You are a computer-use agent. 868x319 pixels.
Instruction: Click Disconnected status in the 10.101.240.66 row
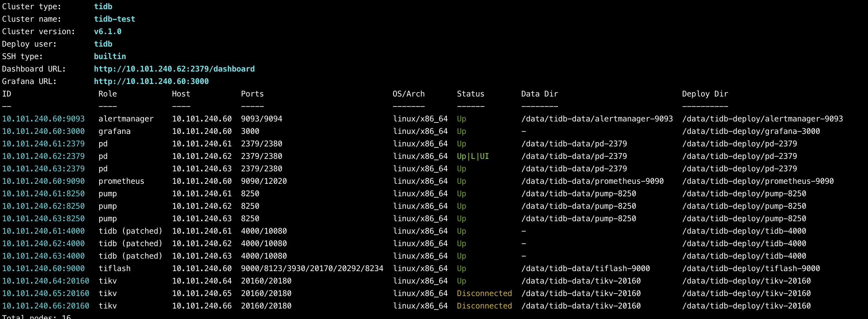coord(484,306)
